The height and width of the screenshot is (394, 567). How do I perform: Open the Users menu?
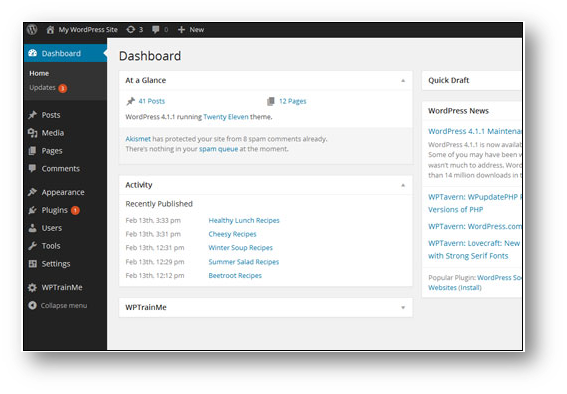click(x=52, y=228)
